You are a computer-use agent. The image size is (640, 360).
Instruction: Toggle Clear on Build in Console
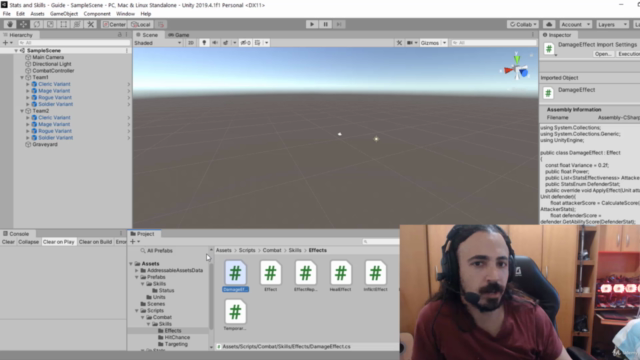(95, 242)
